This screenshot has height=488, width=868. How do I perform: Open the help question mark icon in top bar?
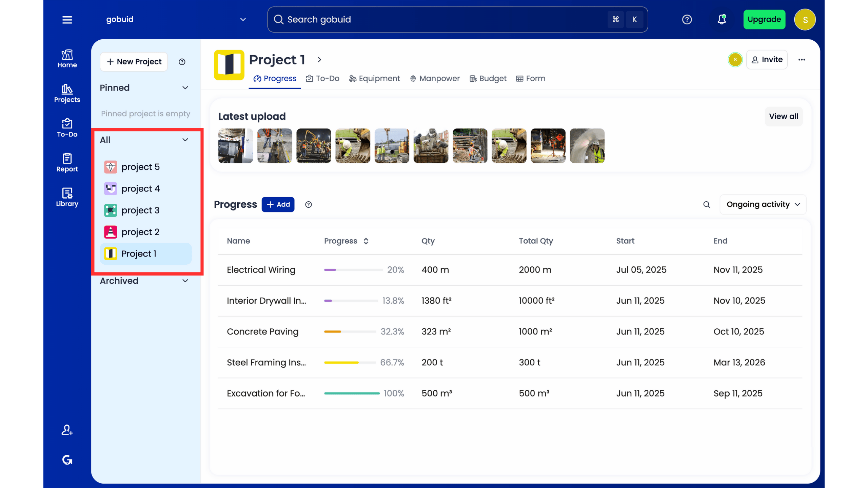tap(687, 20)
